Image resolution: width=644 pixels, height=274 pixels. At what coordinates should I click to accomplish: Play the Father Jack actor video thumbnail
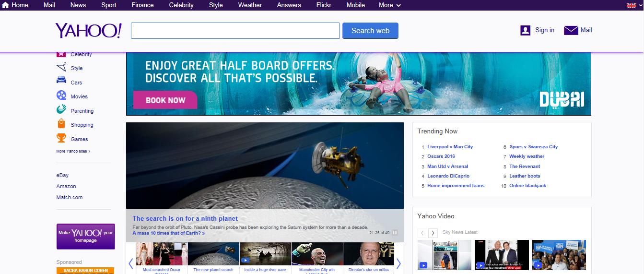point(502,255)
